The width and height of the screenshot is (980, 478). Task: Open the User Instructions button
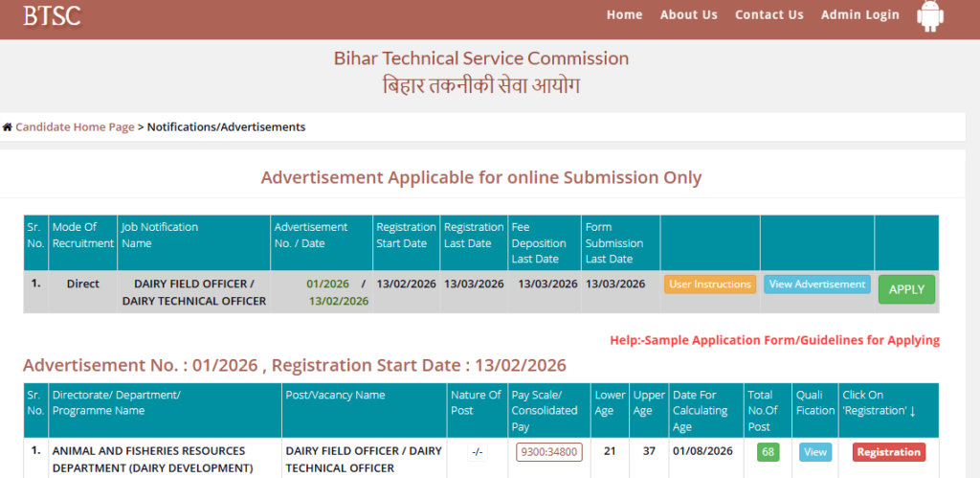[x=709, y=285]
